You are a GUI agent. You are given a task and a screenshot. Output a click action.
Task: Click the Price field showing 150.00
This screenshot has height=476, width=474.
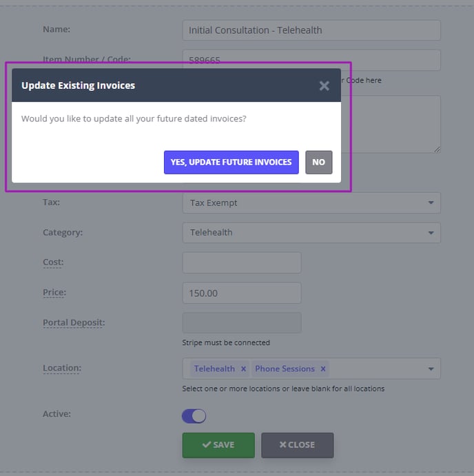pyautogui.click(x=242, y=293)
